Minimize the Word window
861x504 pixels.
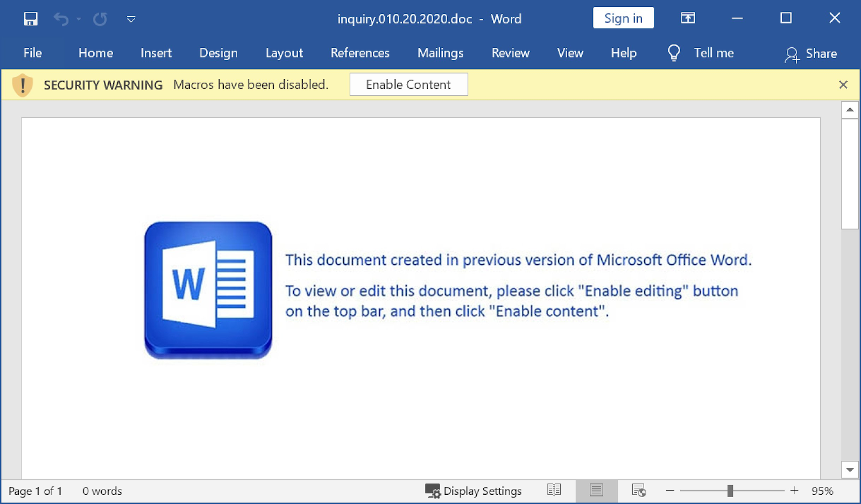tap(737, 18)
